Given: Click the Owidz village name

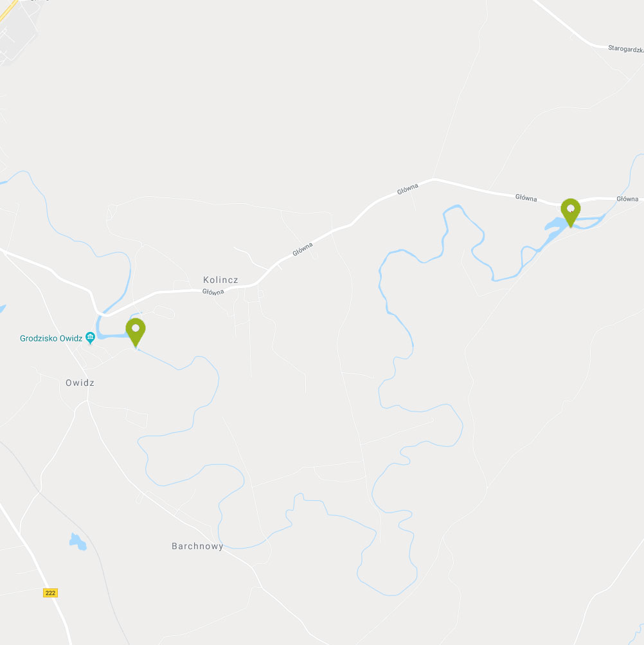Looking at the screenshot, I should [80, 383].
